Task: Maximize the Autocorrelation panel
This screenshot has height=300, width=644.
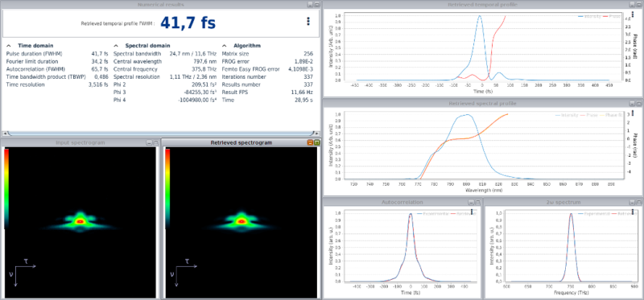Action: pyautogui.click(x=477, y=203)
